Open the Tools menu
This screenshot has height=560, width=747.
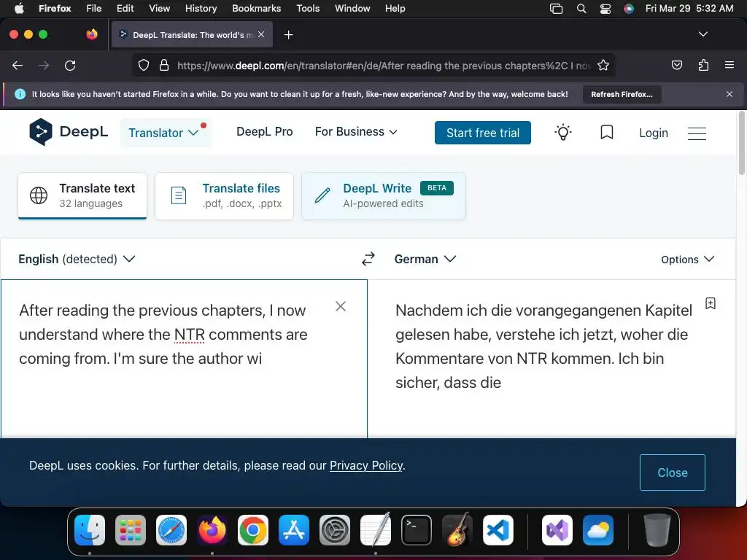tap(308, 9)
